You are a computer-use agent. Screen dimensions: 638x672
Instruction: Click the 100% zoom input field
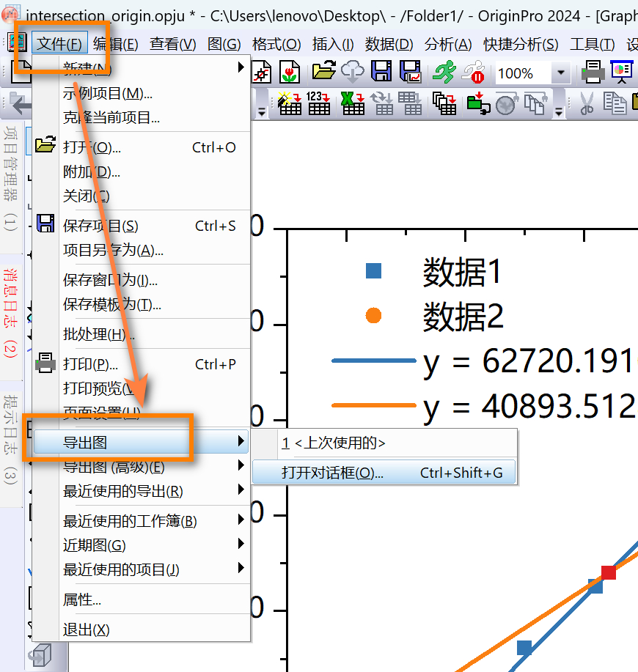pyautogui.click(x=522, y=73)
